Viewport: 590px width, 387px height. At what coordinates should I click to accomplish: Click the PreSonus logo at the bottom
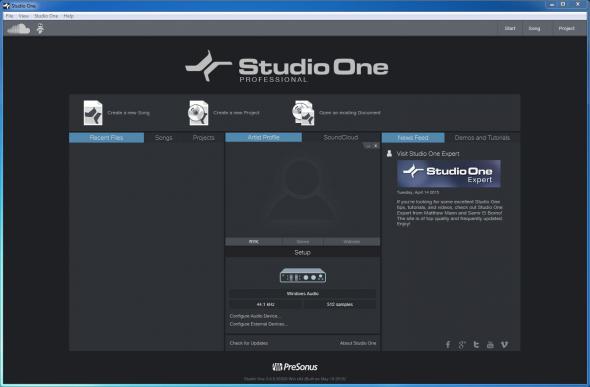click(x=295, y=367)
